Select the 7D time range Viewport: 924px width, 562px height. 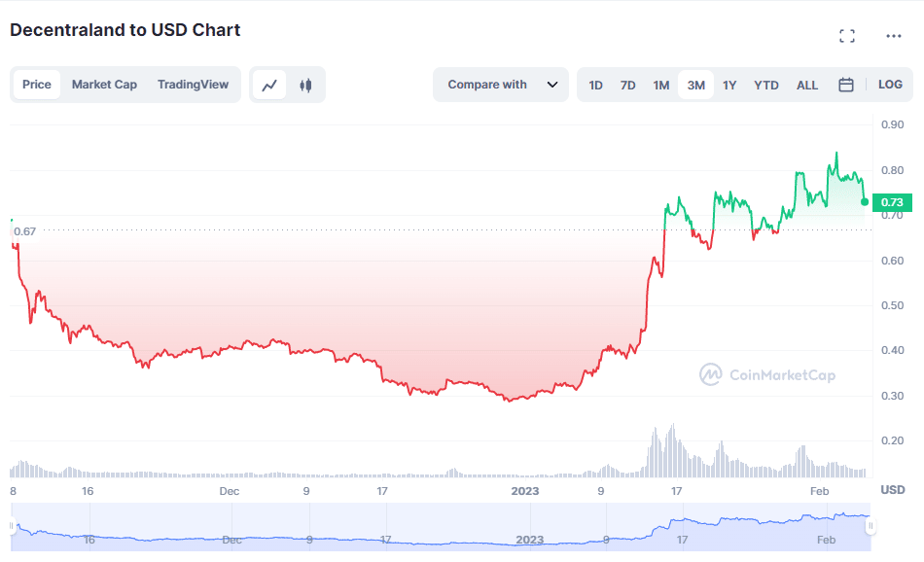pos(627,85)
